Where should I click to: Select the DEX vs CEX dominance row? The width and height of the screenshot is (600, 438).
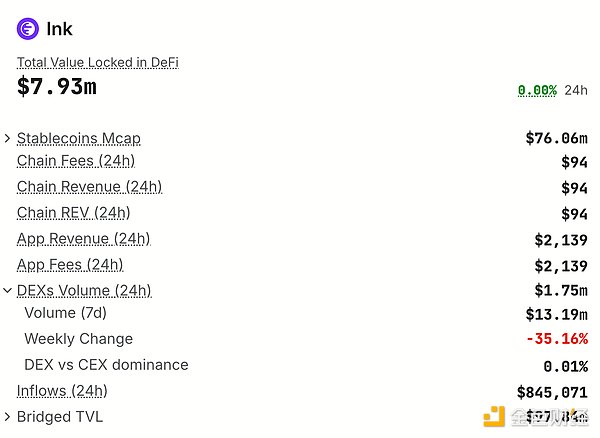[x=106, y=365]
